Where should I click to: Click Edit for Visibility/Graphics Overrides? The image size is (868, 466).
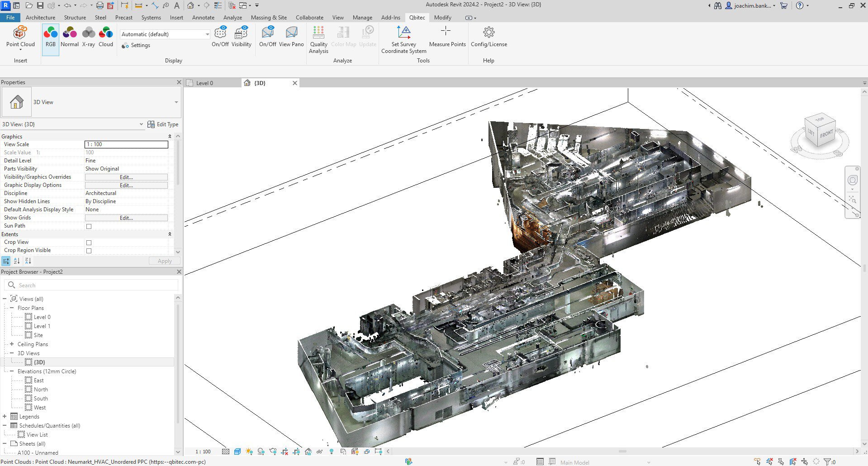pos(126,177)
